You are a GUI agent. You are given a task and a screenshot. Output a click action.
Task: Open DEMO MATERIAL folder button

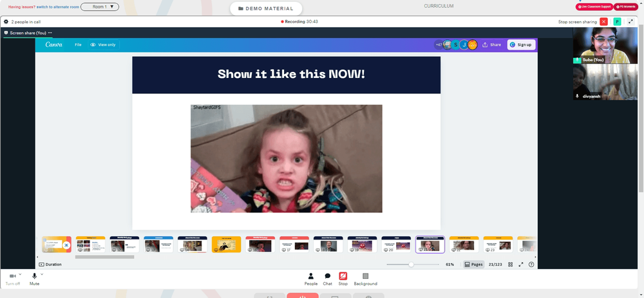click(266, 8)
